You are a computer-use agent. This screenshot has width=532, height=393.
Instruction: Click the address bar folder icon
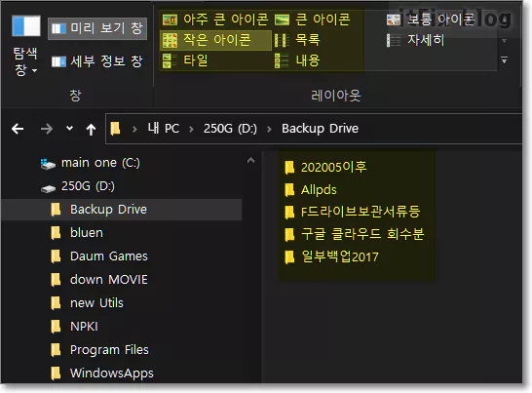[115, 129]
